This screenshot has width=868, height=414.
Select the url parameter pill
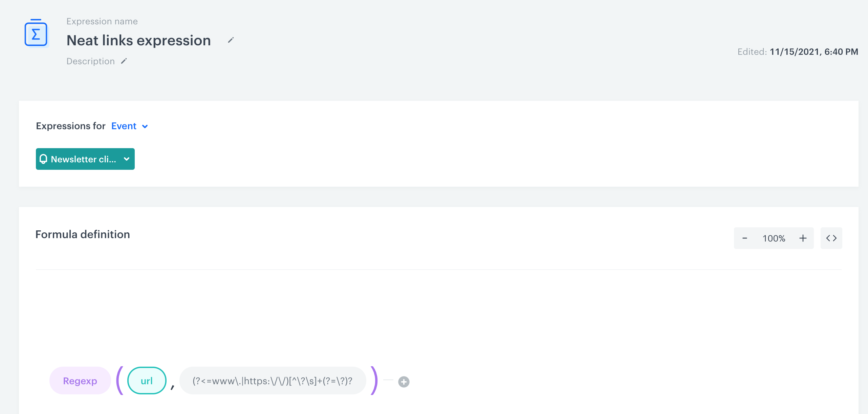click(x=147, y=381)
